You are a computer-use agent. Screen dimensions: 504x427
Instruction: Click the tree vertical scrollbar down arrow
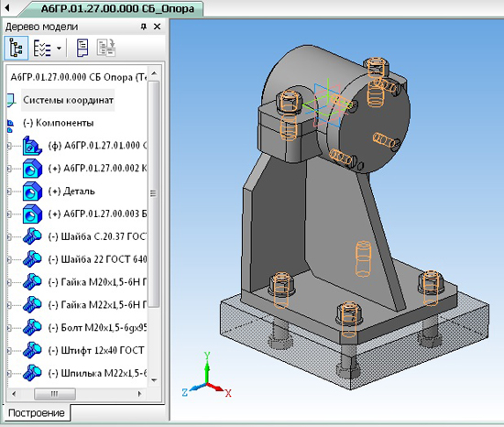154,380
